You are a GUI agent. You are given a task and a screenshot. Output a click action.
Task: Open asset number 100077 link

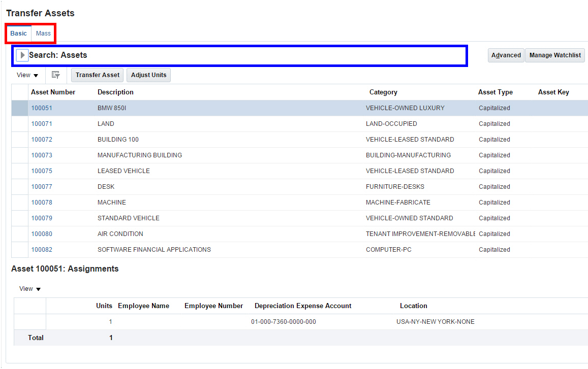42,187
